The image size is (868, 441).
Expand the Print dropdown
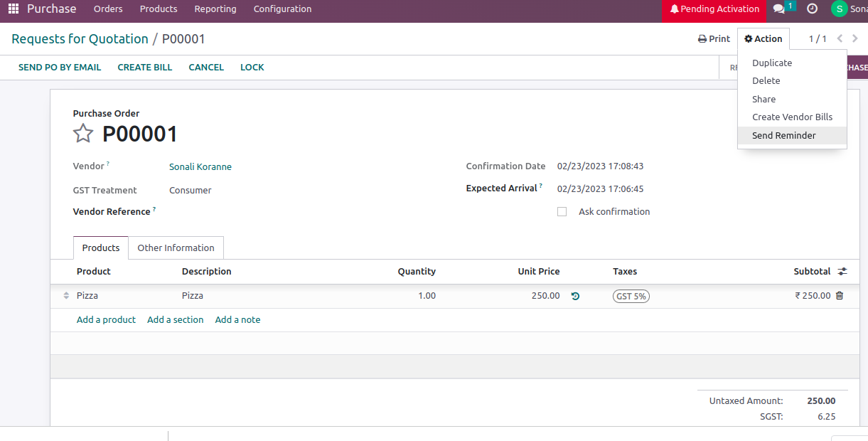714,39
